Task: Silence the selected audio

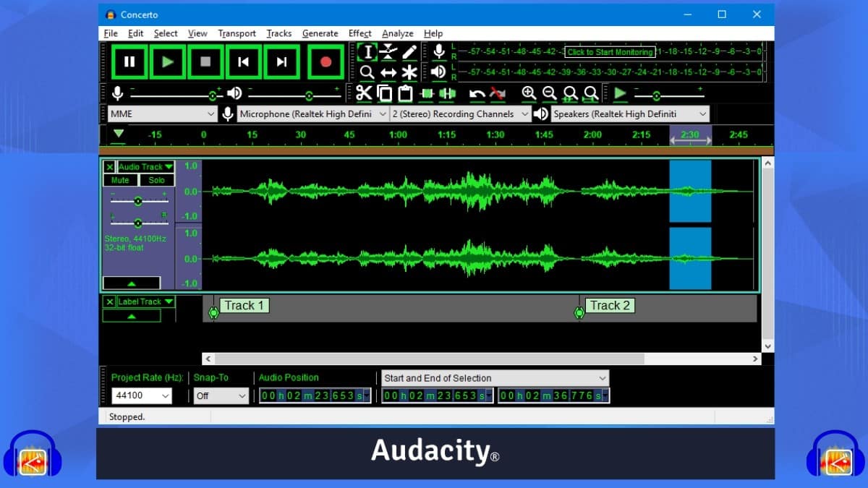Action: pos(447,94)
